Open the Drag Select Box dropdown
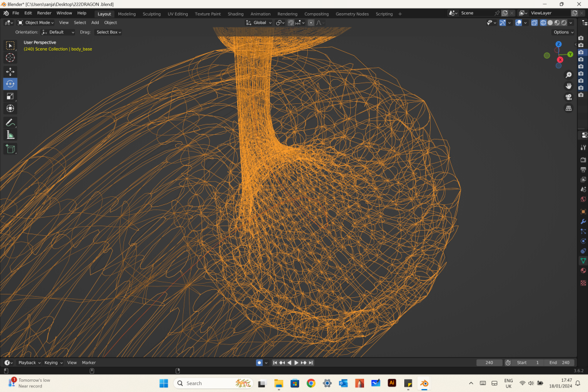The image size is (588, 392). pos(109,32)
